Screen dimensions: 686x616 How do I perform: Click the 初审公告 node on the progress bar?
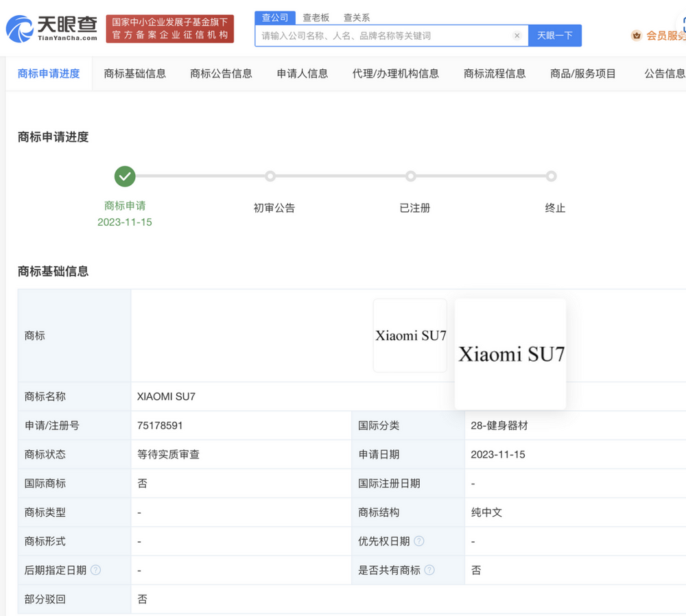270,176
